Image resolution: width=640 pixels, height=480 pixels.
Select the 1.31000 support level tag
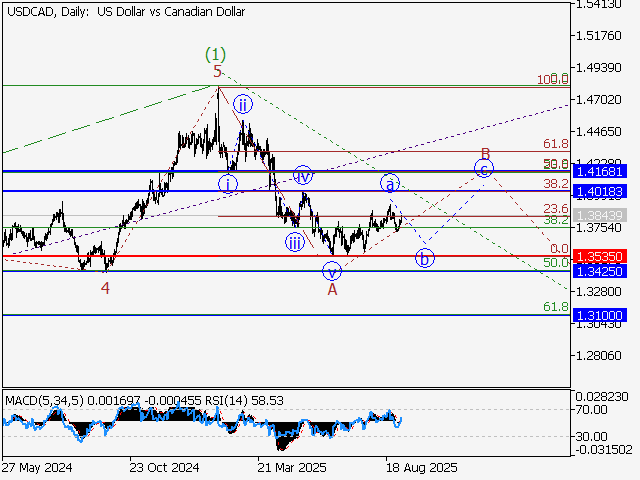[601, 315]
